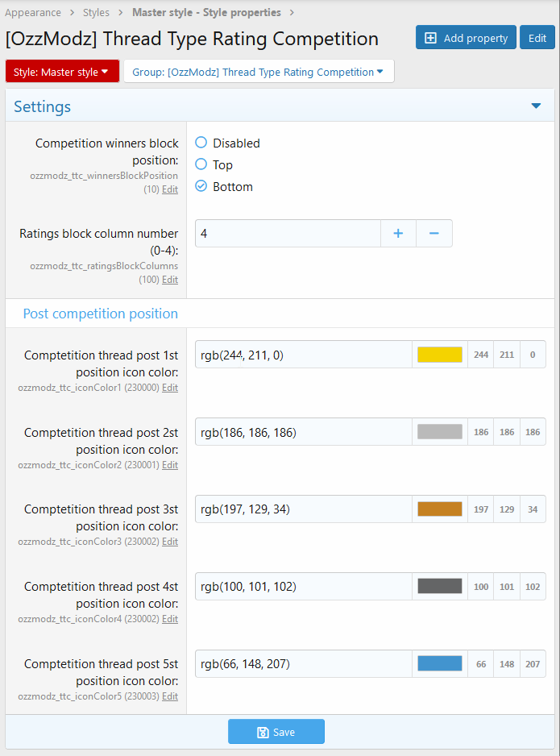This screenshot has height=756, width=560.
Task: Select the Bottom radio option
Action: coord(201,185)
